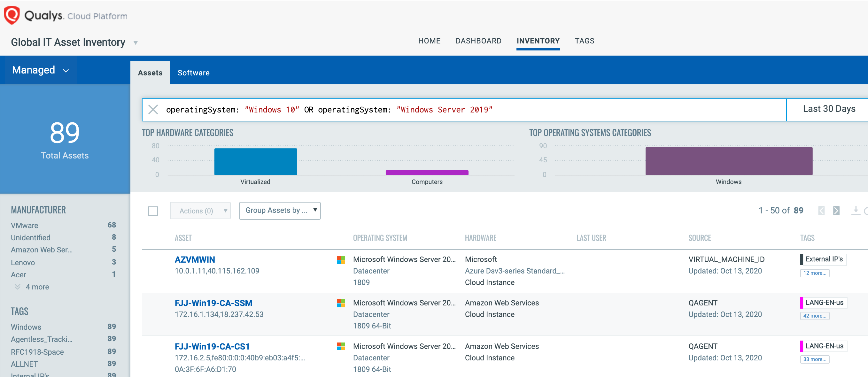Viewport: 868px width, 377px height.
Task: Open the FJJ-Win19-CA-CS1 asset link
Action: click(x=212, y=347)
